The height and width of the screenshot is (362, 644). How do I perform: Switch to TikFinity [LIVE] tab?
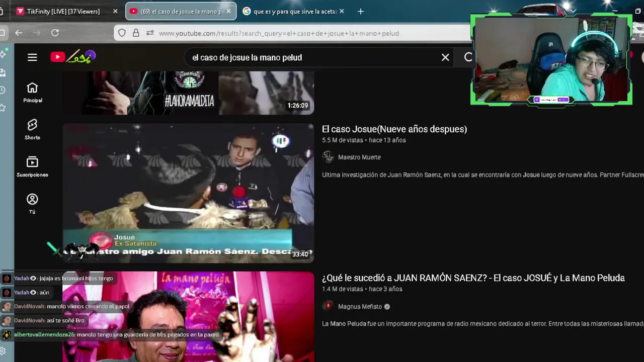(63, 11)
